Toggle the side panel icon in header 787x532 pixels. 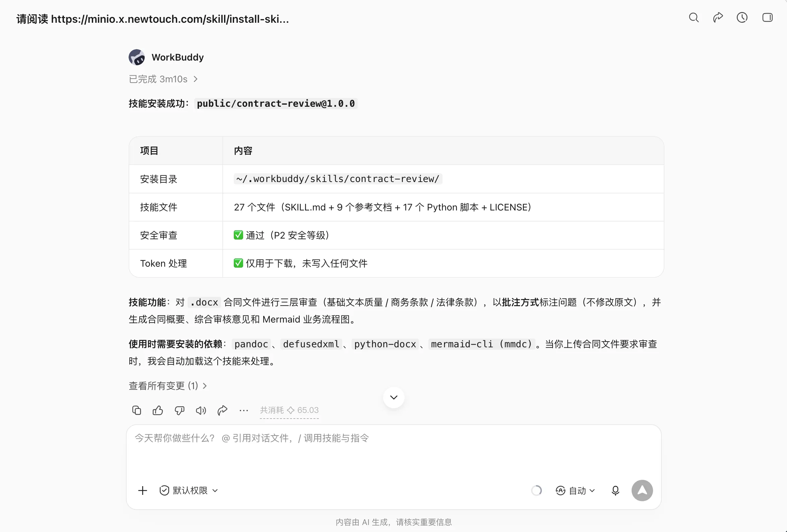[x=767, y=18]
